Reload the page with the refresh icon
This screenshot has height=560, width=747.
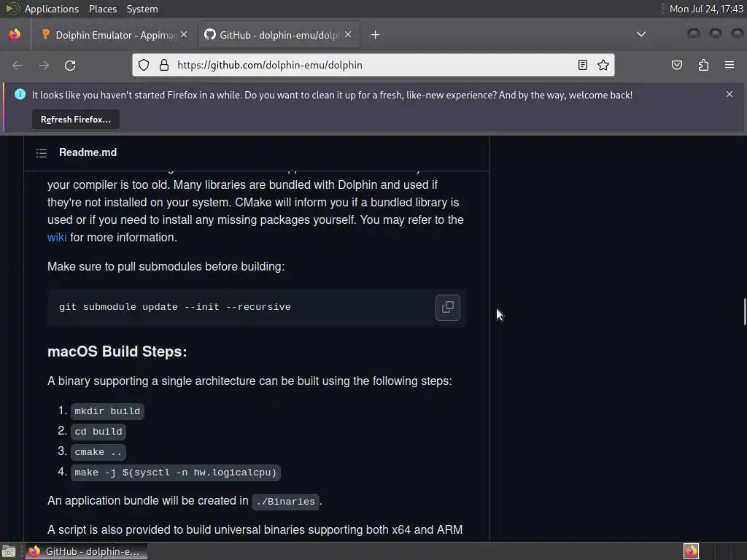pyautogui.click(x=70, y=65)
